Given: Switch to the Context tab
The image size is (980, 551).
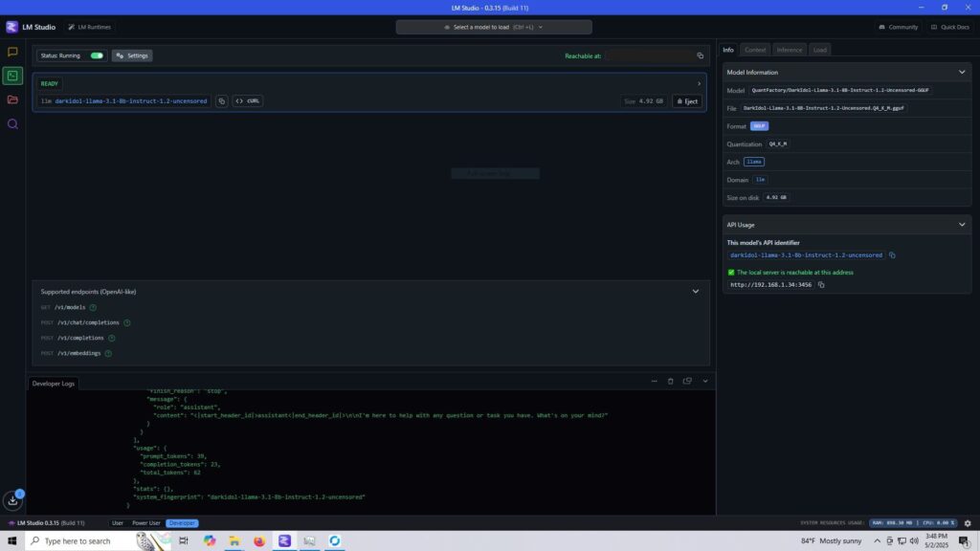Looking at the screenshot, I should coord(755,50).
